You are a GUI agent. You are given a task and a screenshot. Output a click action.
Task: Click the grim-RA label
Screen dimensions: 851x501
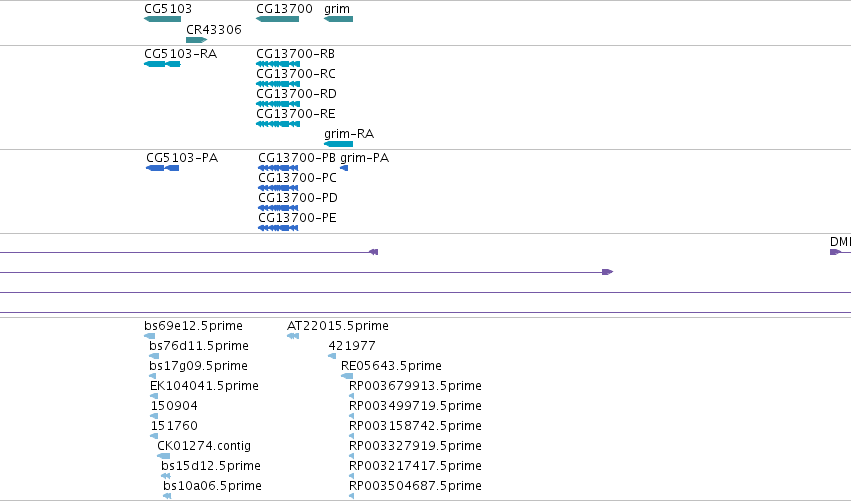[x=349, y=134]
